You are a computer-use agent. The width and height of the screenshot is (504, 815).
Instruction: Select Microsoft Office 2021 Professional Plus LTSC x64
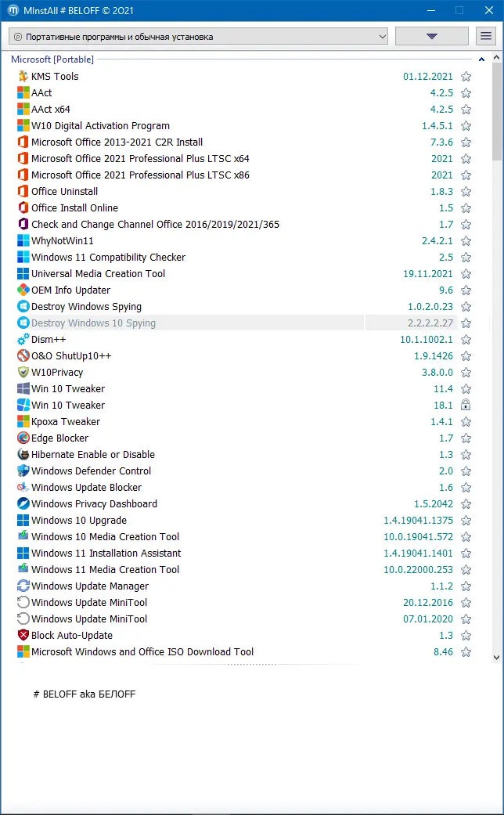coord(140,158)
